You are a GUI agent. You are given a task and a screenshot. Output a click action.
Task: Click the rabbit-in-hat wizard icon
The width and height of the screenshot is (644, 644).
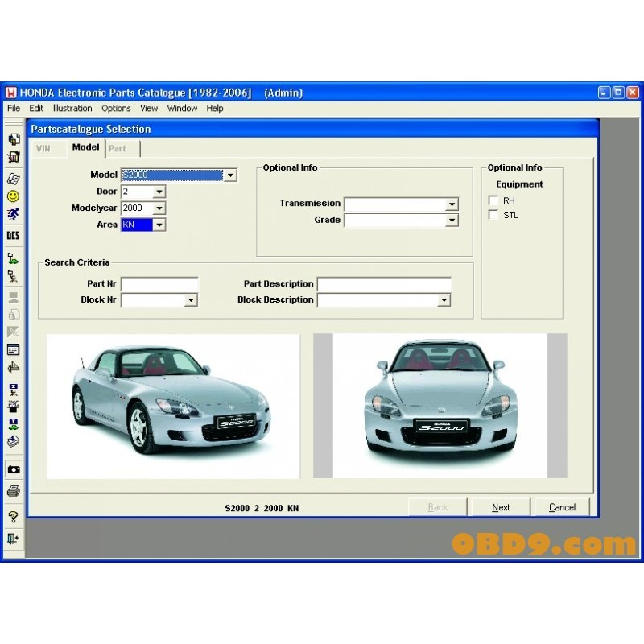pyautogui.click(x=13, y=407)
